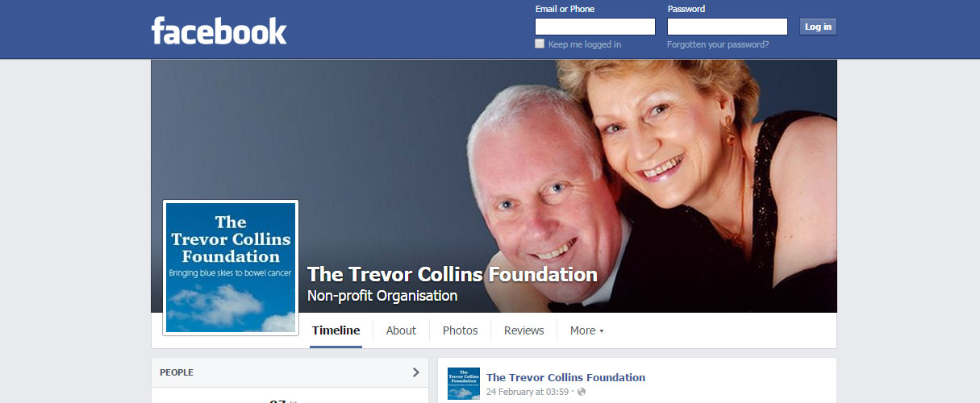The image size is (980, 403).
Task: Open the About tab
Action: [401, 330]
